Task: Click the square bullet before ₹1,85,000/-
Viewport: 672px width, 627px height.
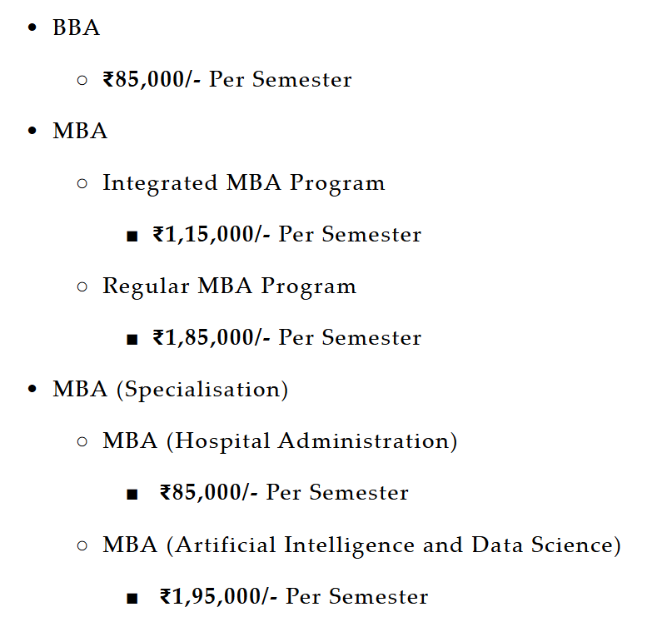Action: (x=132, y=339)
